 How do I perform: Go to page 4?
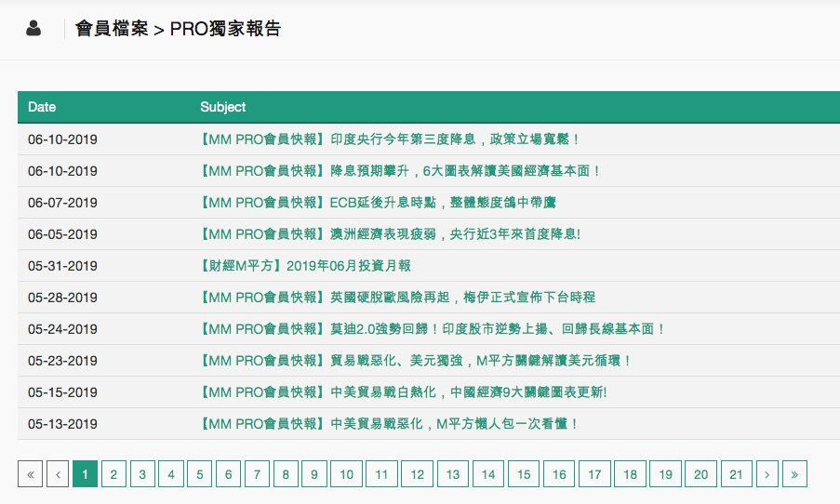[171, 474]
